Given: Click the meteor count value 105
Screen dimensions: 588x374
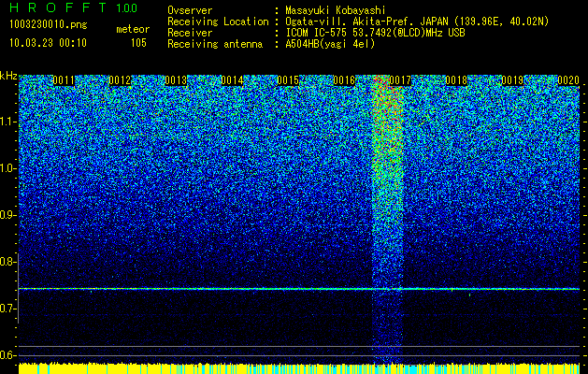Looking at the screenshot, I should [138, 43].
